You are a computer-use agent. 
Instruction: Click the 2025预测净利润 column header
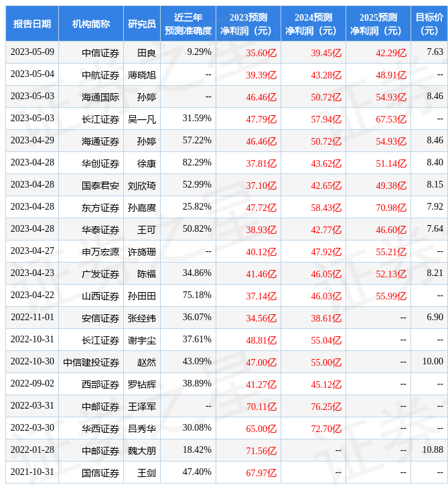click(378, 23)
